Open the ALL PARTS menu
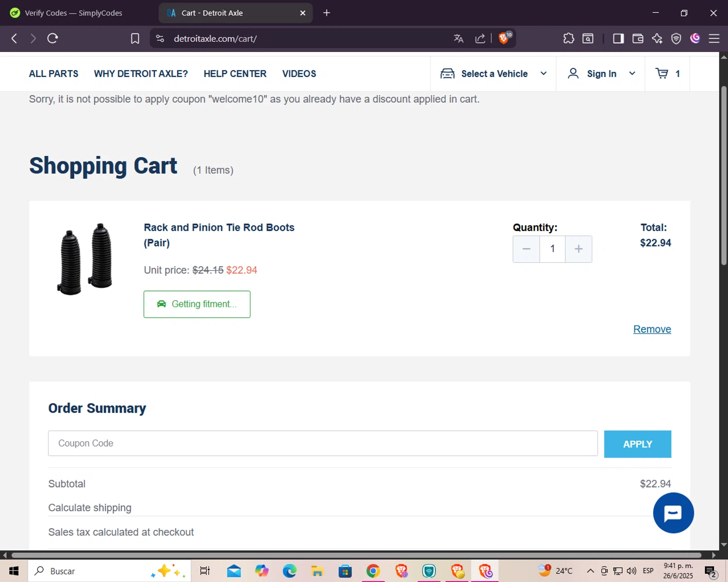This screenshot has width=728, height=582. (x=53, y=74)
